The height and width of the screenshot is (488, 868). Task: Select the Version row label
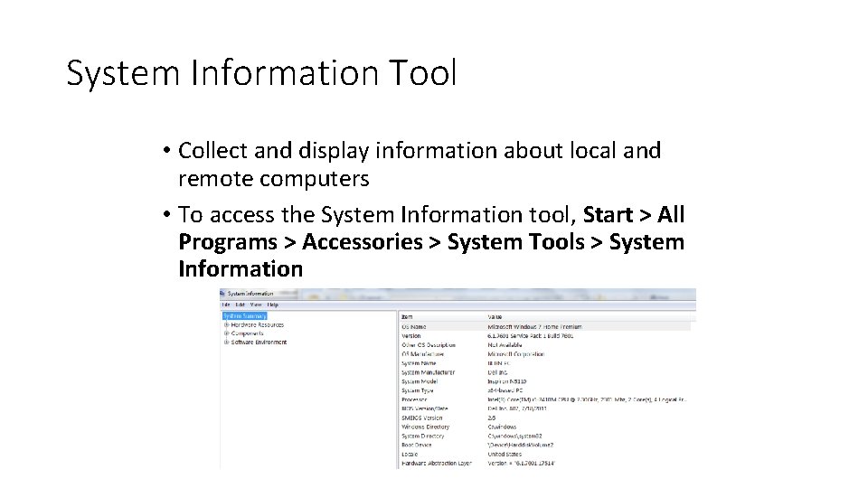[411, 336]
